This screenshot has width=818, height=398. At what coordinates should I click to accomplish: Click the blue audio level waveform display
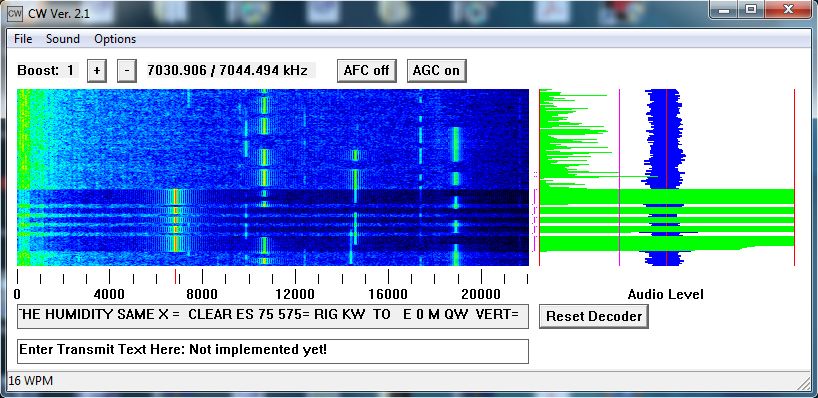(665, 177)
